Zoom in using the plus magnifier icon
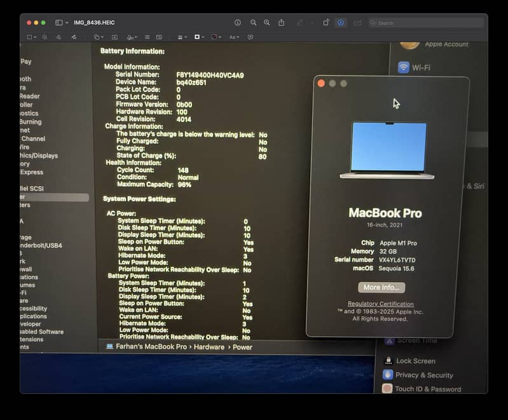508x420 pixels. pos(267,22)
